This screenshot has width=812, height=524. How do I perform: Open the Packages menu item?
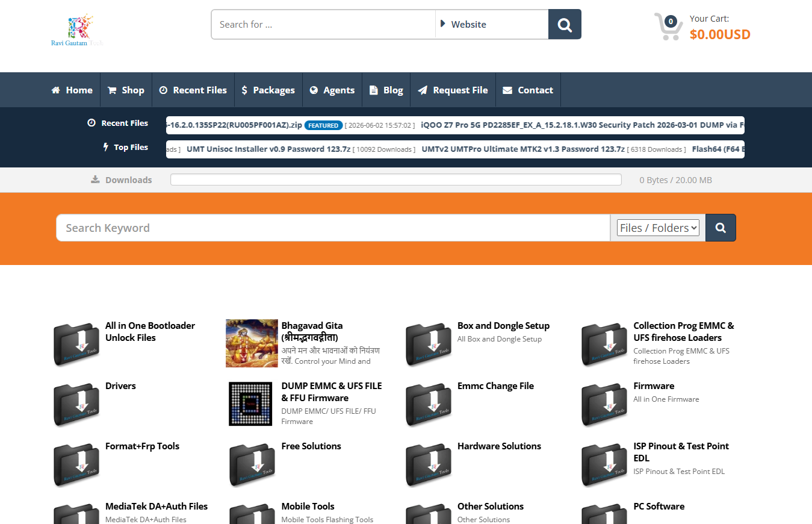(268, 90)
